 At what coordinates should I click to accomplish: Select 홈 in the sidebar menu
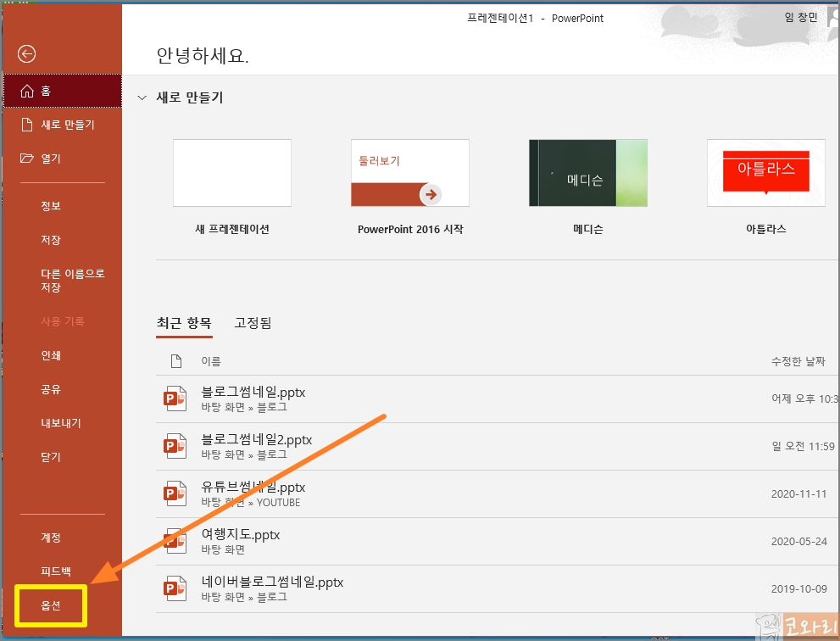pyautogui.click(x=62, y=91)
